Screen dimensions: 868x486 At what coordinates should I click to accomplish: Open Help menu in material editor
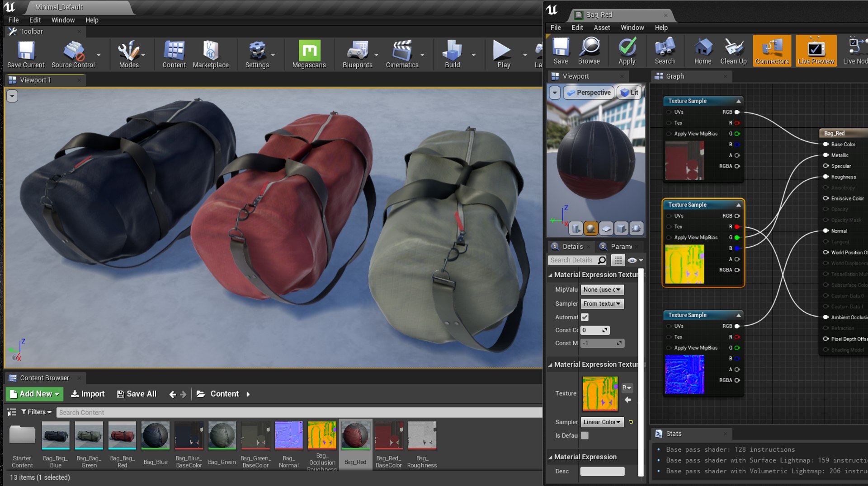pos(661,28)
